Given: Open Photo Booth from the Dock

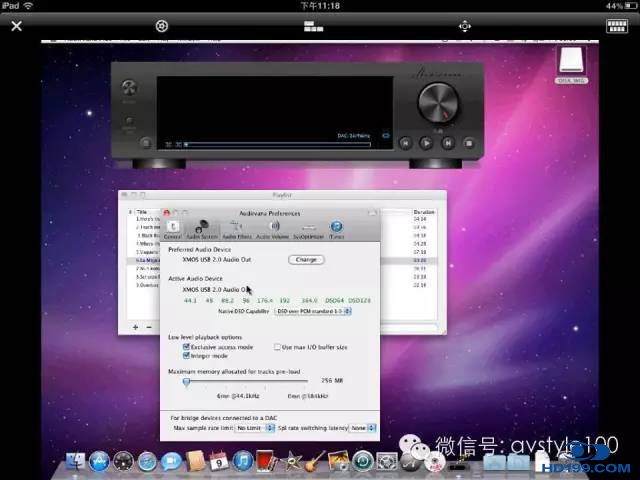Looking at the screenshot, I should [x=267, y=462].
